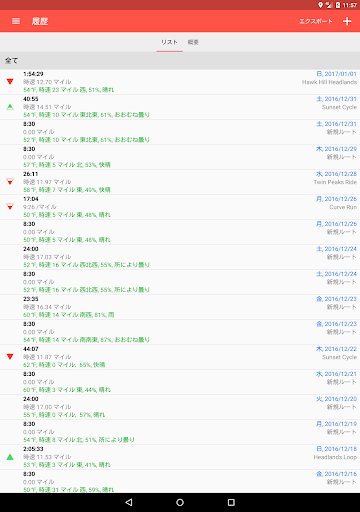360x512 pixels.
Task: Tap red down arrow of 44:07 Sunset Cycle entry
Action: pos(10,356)
